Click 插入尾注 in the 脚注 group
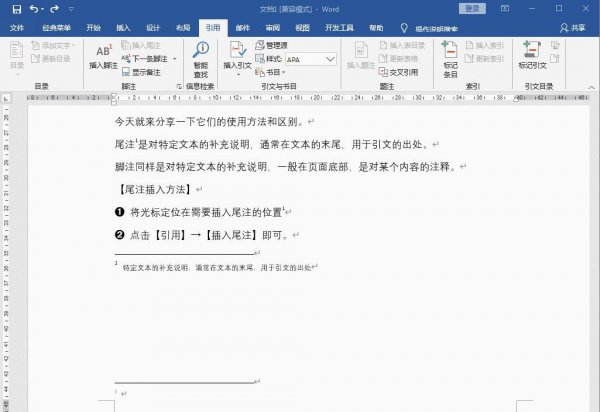 [x=141, y=46]
